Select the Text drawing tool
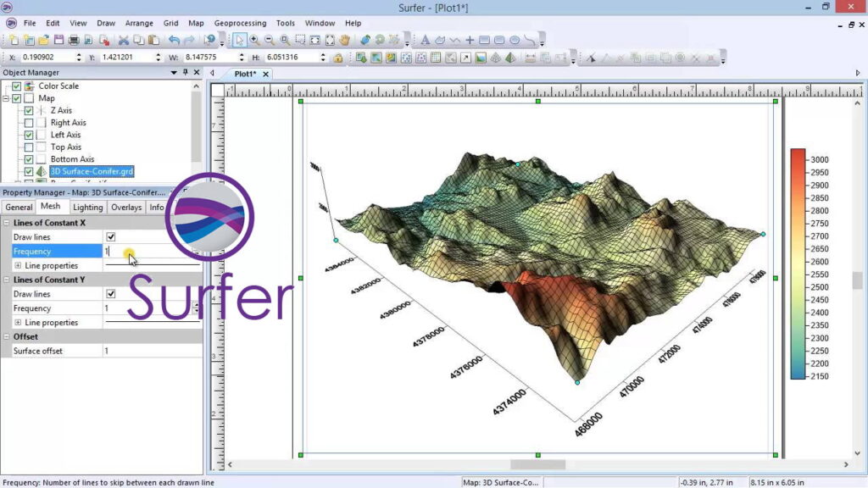 pos(426,40)
